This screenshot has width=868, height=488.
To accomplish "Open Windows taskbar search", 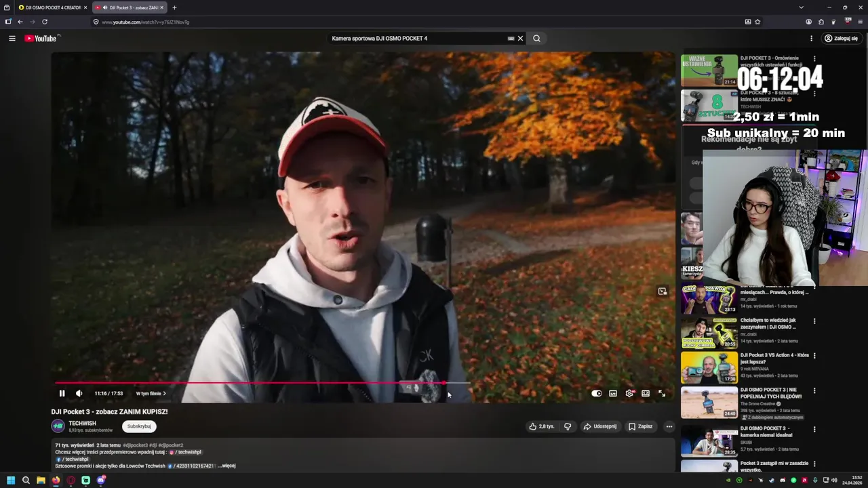I will coord(26,481).
